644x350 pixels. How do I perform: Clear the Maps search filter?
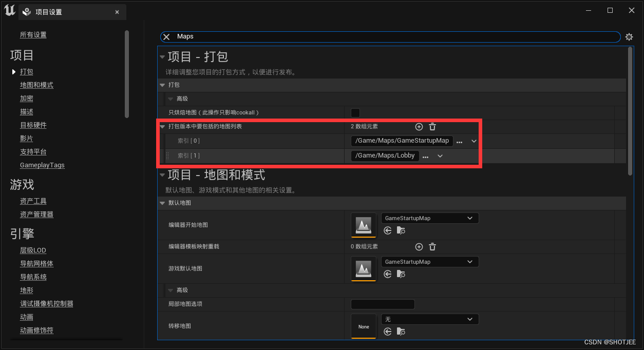tap(166, 36)
